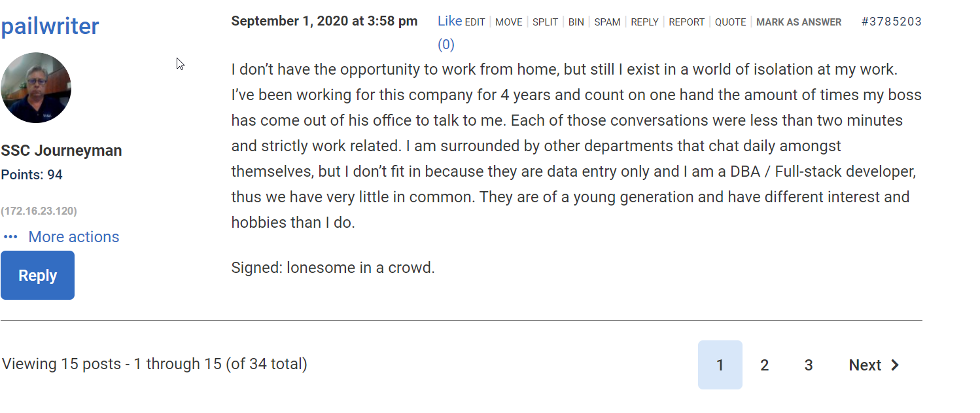Click pailwriter's avatar photo
The height and width of the screenshot is (413, 980).
36,88
